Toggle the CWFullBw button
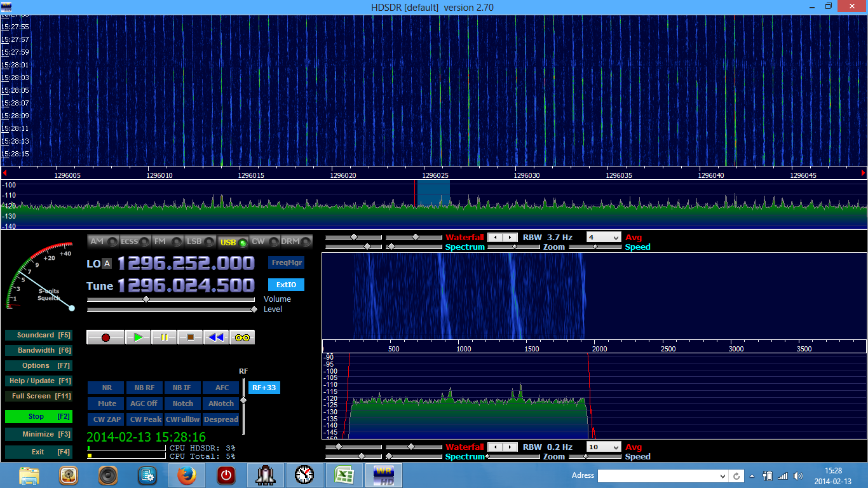868x488 pixels. pos(182,419)
